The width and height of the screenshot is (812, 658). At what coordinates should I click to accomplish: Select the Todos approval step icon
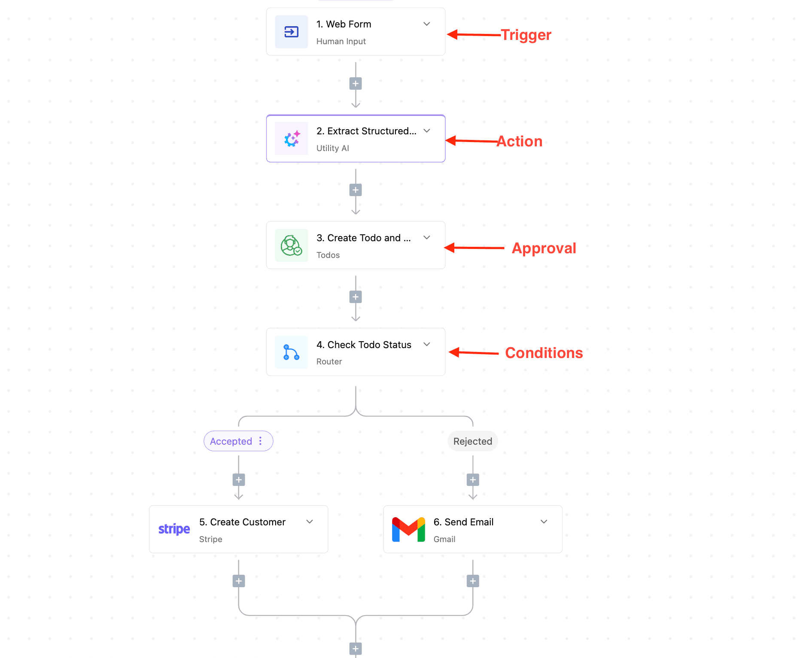291,245
